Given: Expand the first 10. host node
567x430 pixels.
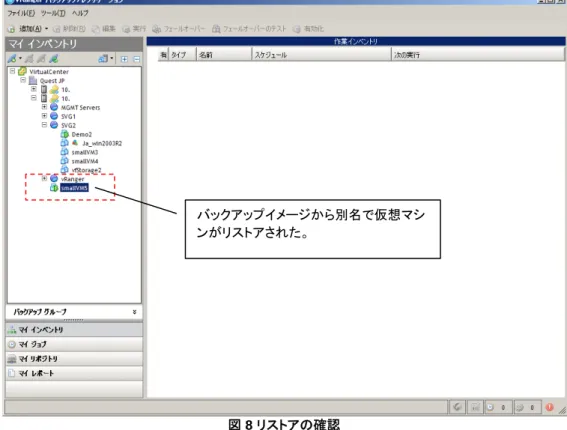Looking at the screenshot, I should coord(34,89).
